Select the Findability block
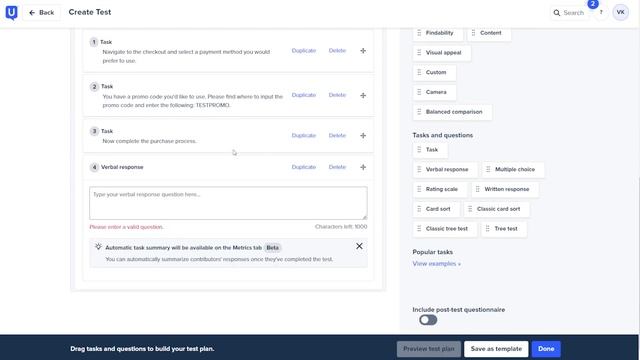Screen dimensions: 640x360 point(438,33)
